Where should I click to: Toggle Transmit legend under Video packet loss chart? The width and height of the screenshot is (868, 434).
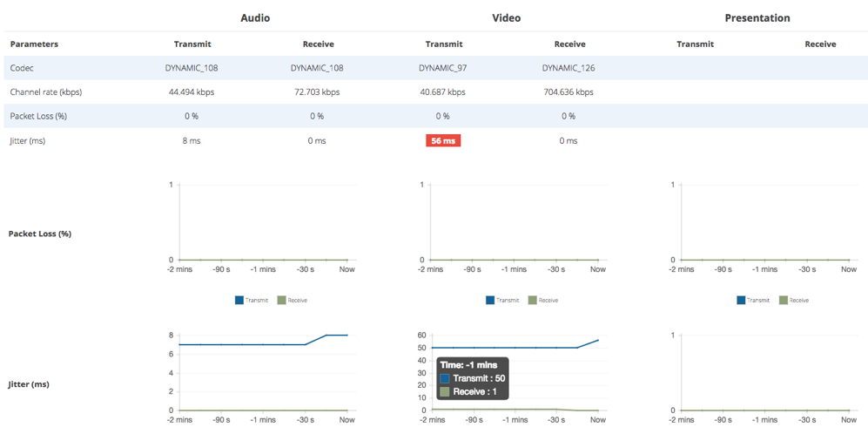(x=502, y=300)
